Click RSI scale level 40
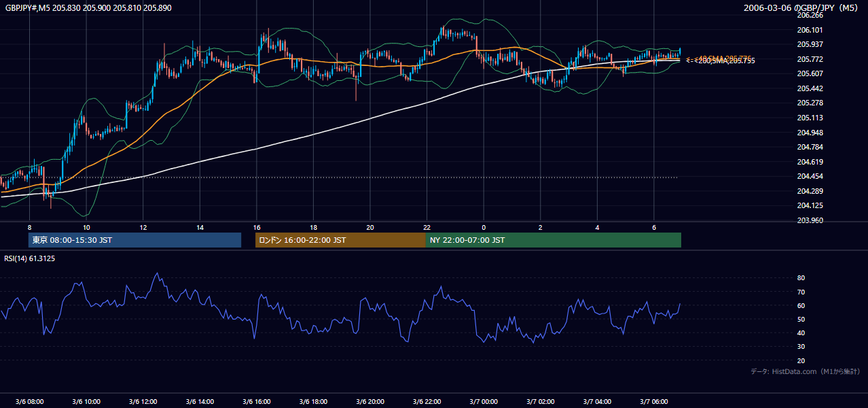The width and height of the screenshot is (868, 408). coord(801,333)
